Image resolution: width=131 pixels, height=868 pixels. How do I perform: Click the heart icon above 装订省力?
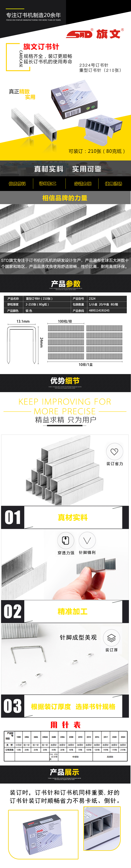[115, 452]
